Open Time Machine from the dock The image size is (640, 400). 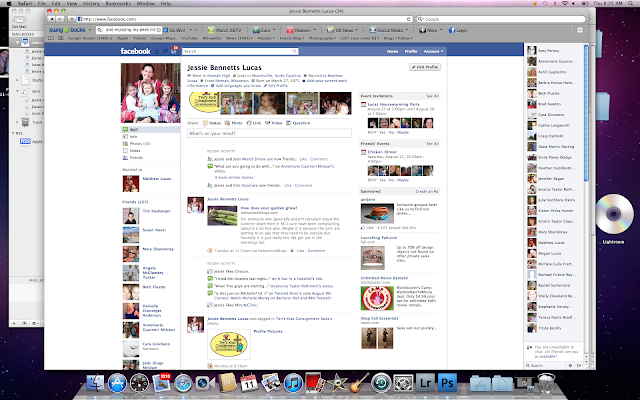click(381, 384)
